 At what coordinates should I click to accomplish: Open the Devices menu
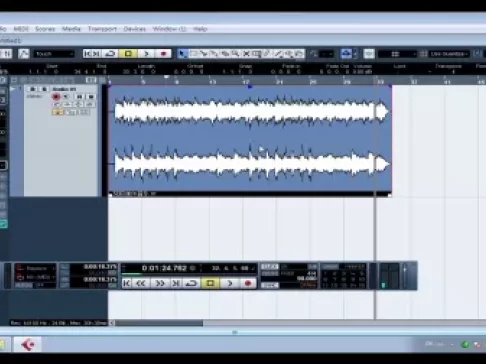(x=135, y=29)
